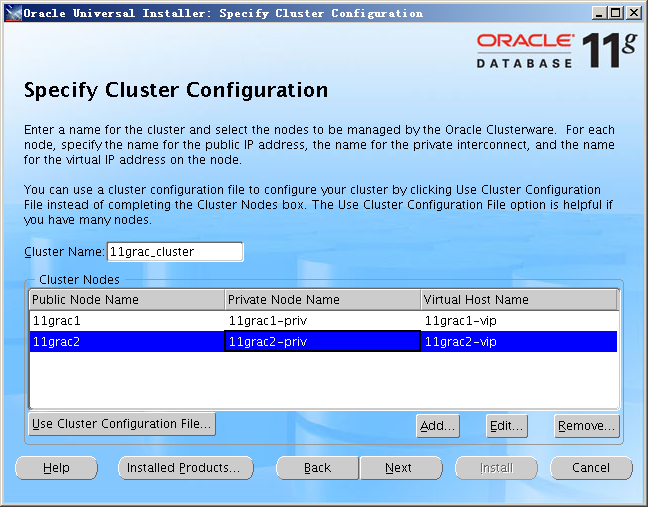Click the 11grac2-priv private node cell

[321, 342]
